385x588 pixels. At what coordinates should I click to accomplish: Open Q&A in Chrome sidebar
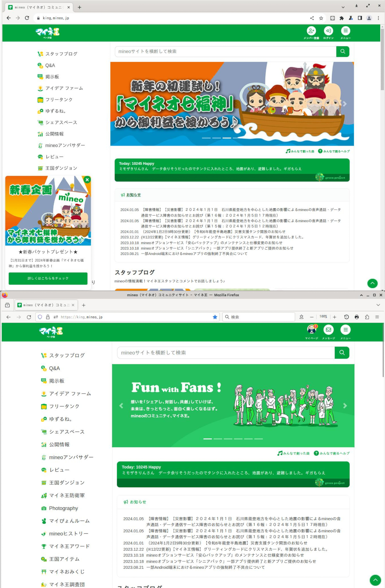[x=46, y=65]
